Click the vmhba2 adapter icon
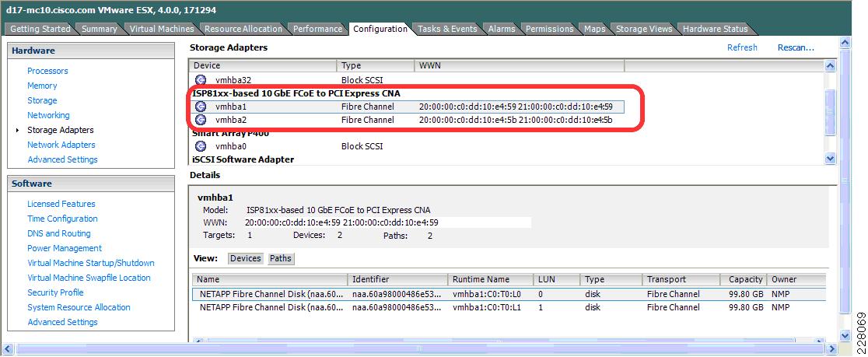This screenshot has height=357, width=868. coord(201,120)
